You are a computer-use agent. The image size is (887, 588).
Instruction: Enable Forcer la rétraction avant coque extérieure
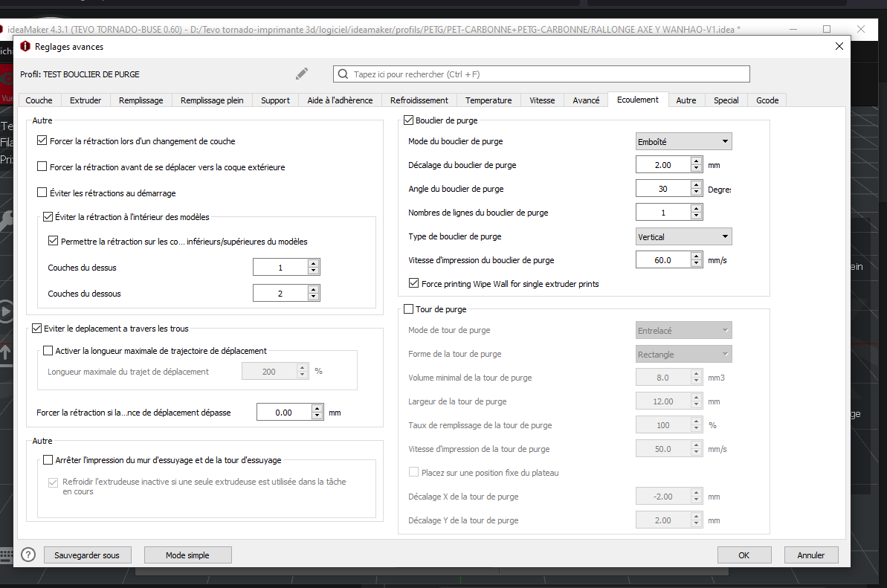[42, 167]
